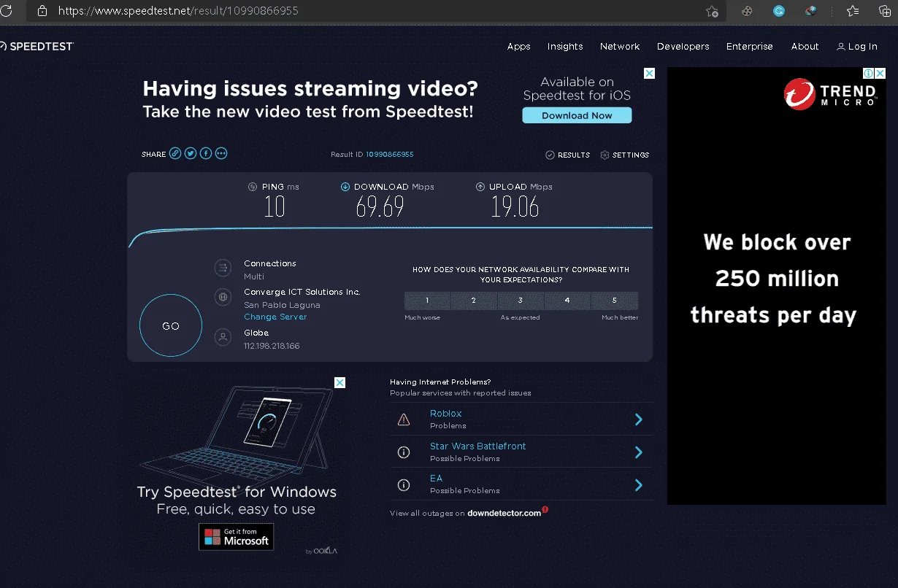Viewport: 898px width, 588px height.
Task: Open result ID 10990866955 link
Action: pyautogui.click(x=390, y=155)
